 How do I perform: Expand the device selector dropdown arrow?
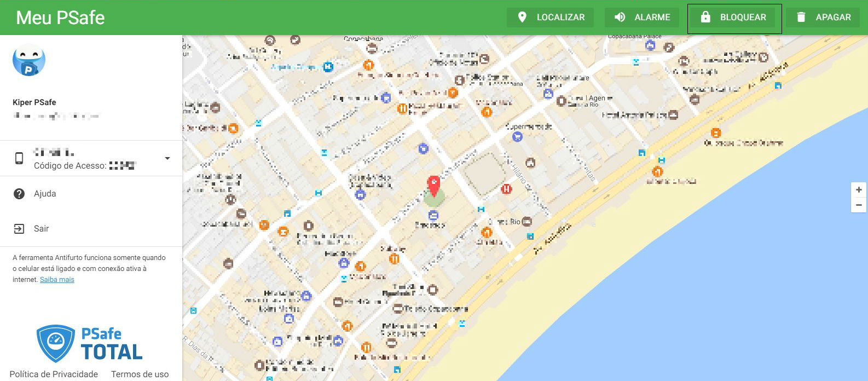[167, 158]
